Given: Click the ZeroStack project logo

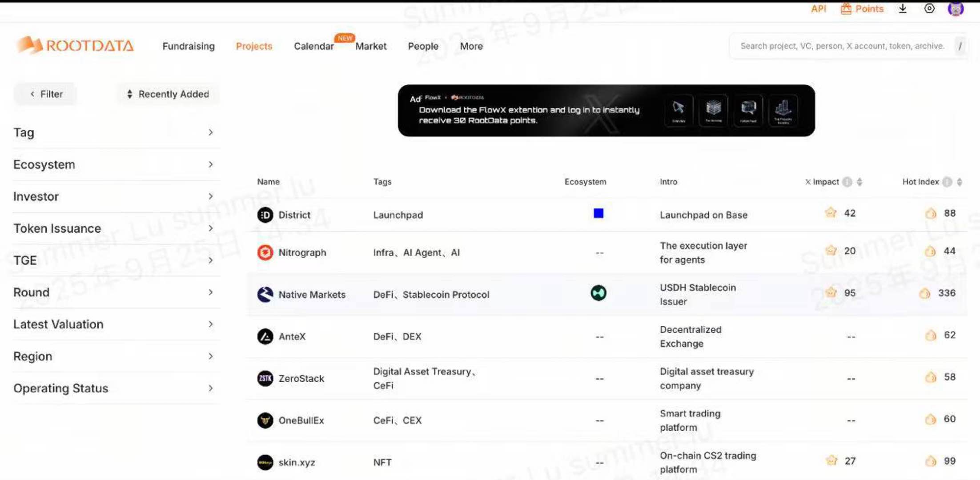Looking at the screenshot, I should coord(265,378).
